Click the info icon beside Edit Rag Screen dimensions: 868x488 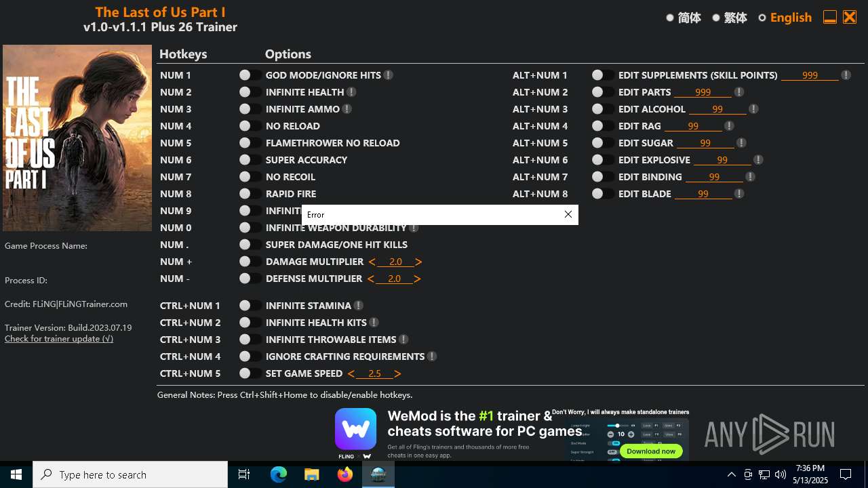(x=729, y=126)
